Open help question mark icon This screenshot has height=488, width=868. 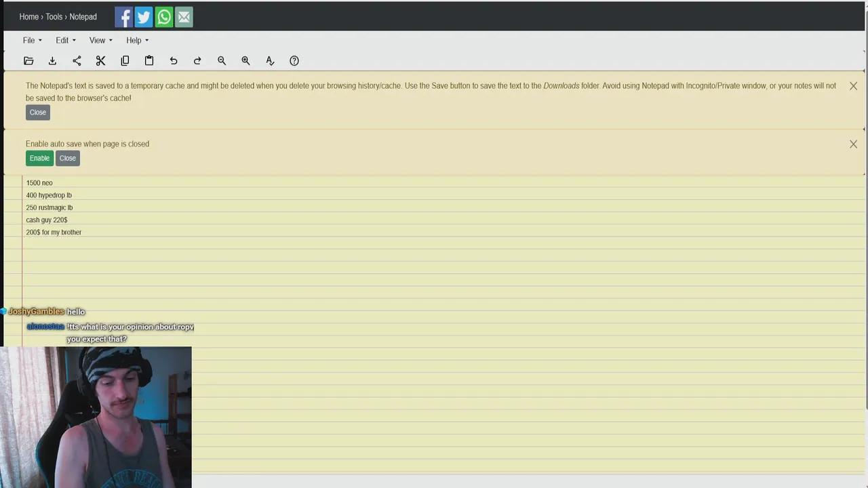pos(294,61)
